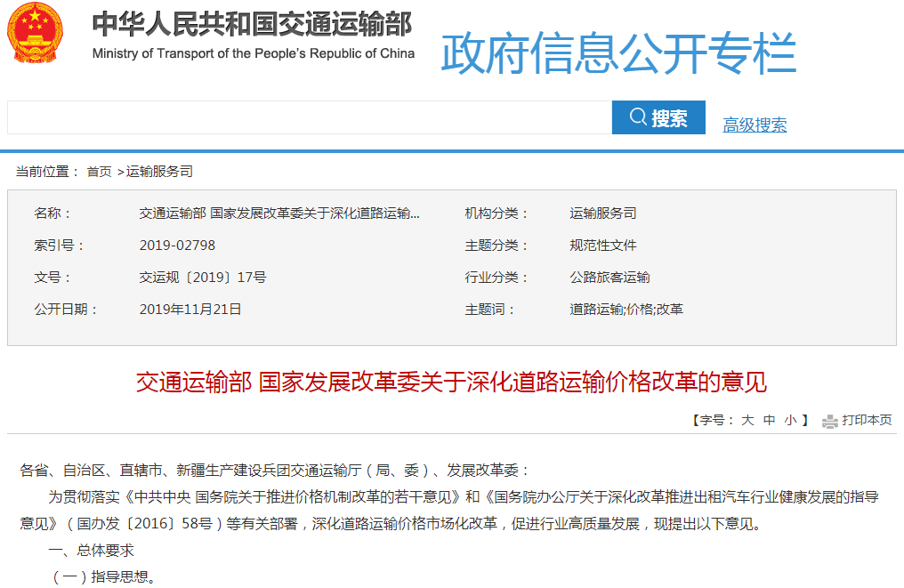Focus the search input field
904x588 pixels.
pos(310,117)
